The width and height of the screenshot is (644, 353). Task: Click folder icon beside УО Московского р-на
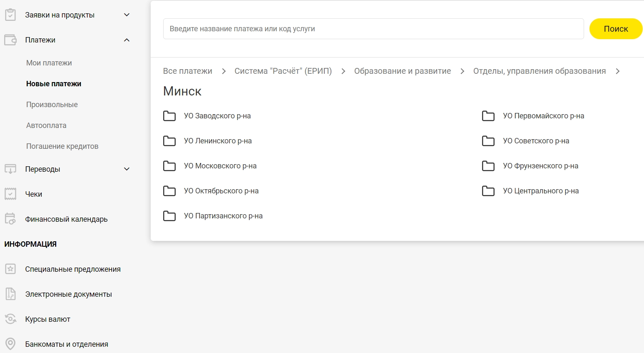tap(169, 166)
